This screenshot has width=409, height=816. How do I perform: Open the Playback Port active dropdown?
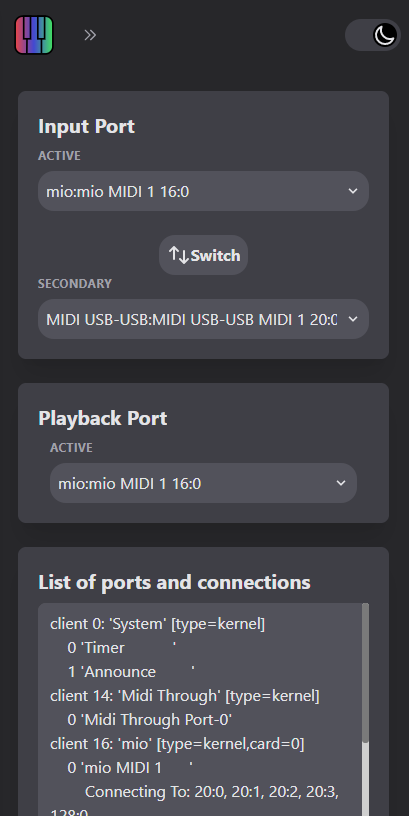[x=203, y=483]
